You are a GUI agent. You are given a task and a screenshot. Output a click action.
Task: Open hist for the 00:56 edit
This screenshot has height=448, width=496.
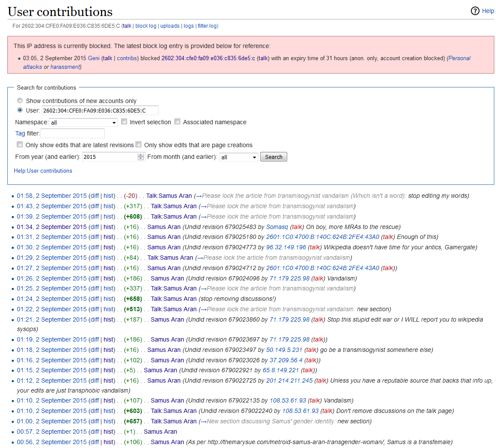108,442
